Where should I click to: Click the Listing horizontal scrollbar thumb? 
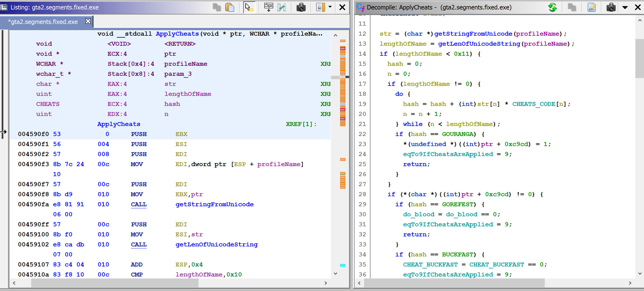click(x=114, y=283)
